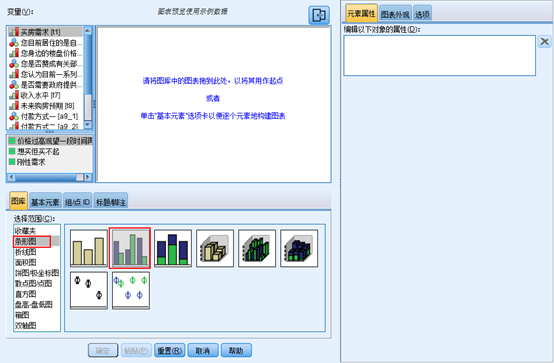This screenshot has height=363, width=554.
Task: Click the 确定 button
Action: coord(103,350)
